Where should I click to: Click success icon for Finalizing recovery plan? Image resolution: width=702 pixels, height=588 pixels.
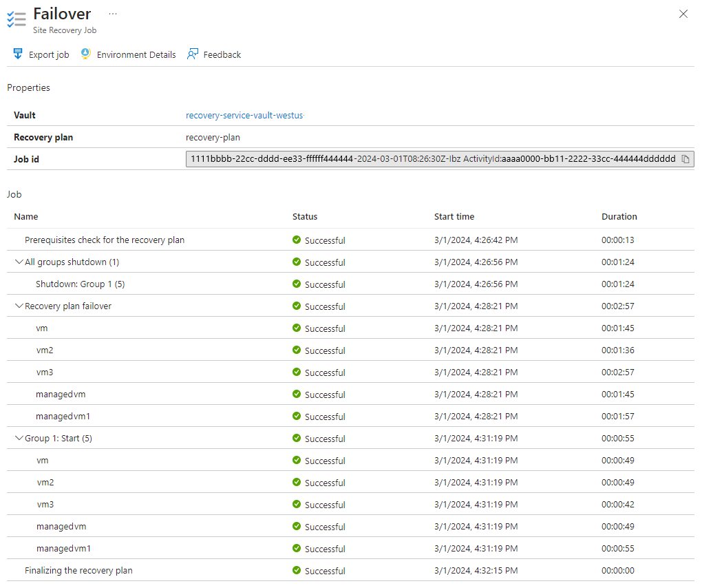(x=297, y=571)
